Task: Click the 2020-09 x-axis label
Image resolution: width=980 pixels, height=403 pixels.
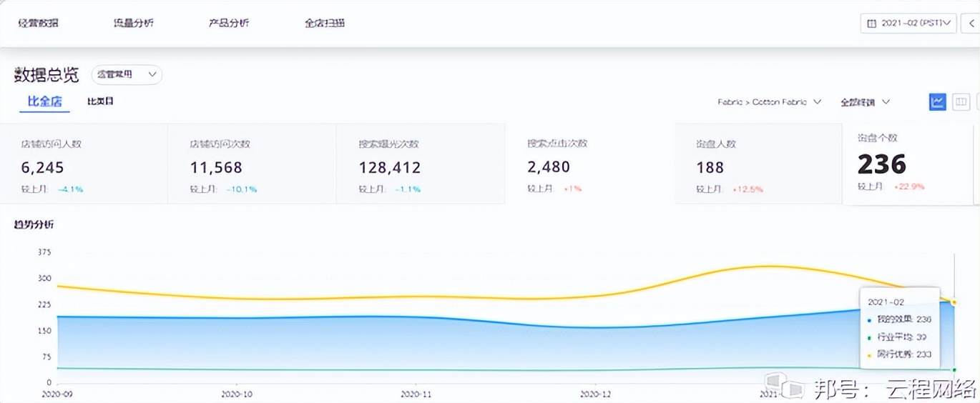Action: [57, 394]
